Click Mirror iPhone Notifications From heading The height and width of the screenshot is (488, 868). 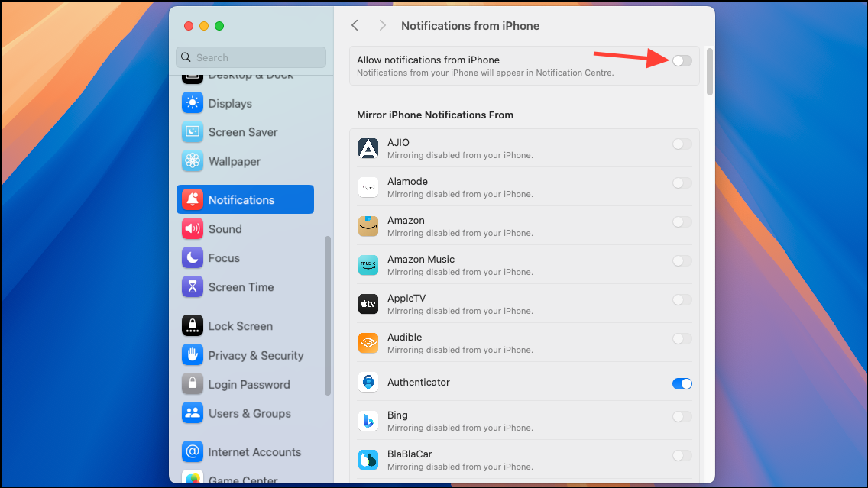(x=435, y=115)
